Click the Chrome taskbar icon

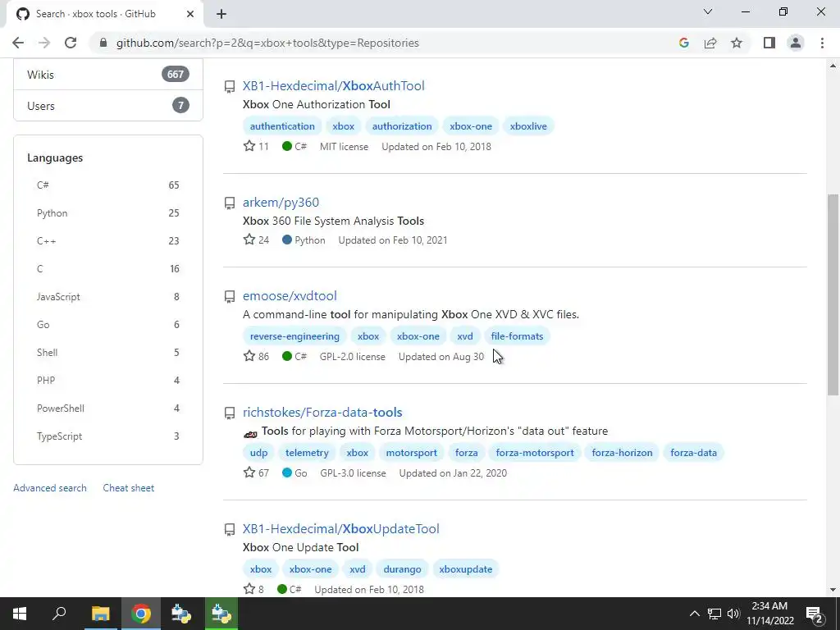click(141, 614)
